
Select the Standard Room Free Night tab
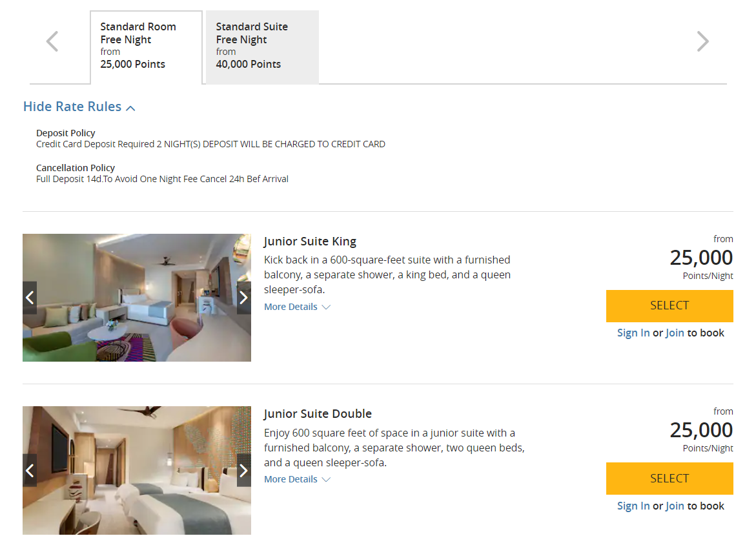[146, 46]
